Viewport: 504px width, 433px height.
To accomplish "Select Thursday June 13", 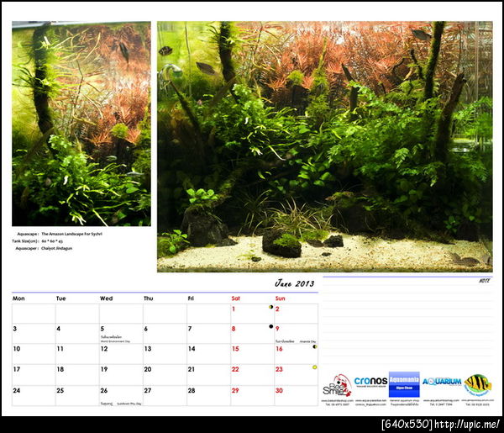I will coord(165,354).
